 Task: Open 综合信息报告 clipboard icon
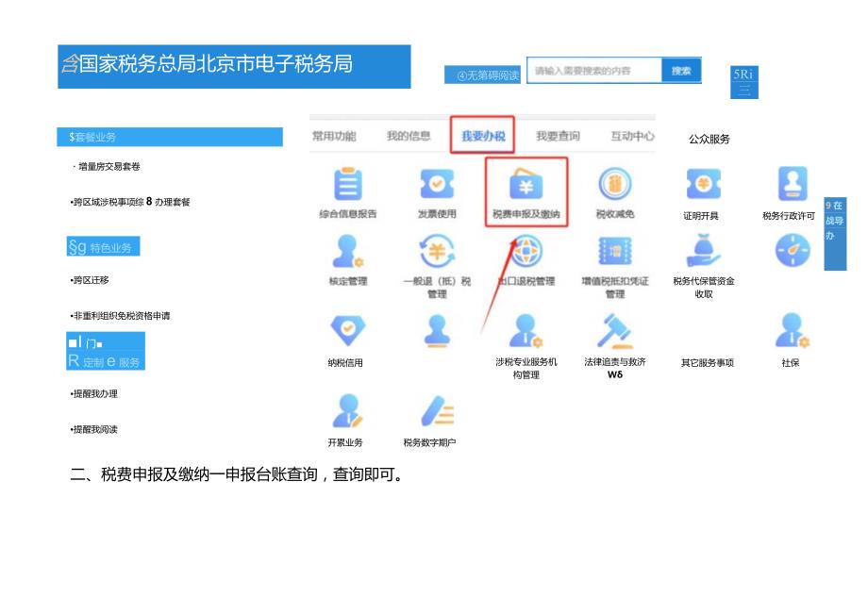[347, 184]
